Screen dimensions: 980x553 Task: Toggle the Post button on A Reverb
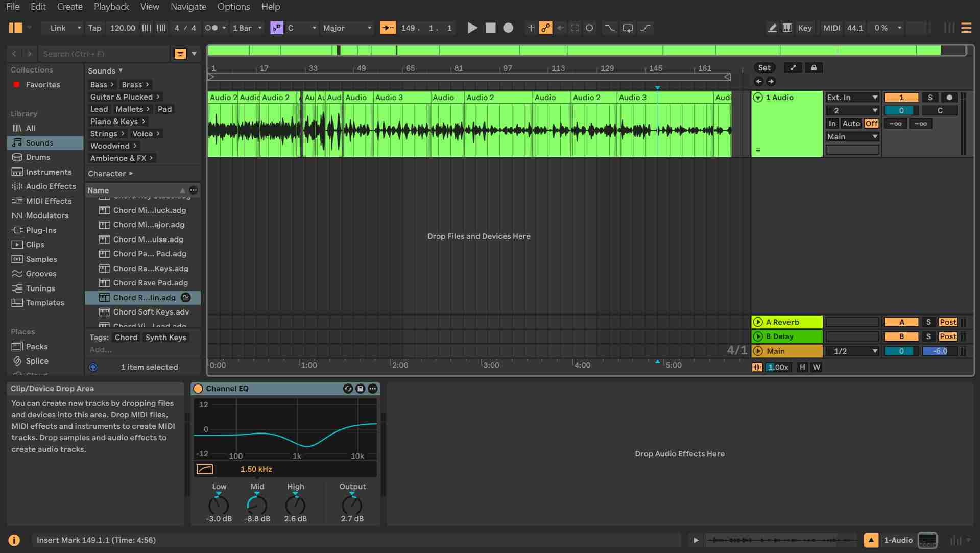[x=947, y=322]
